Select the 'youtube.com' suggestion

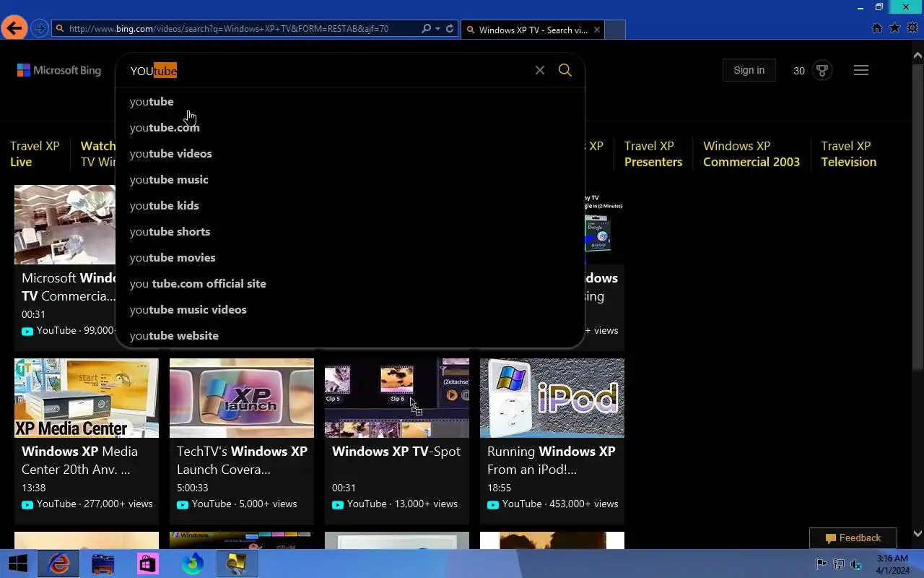click(x=350, y=128)
